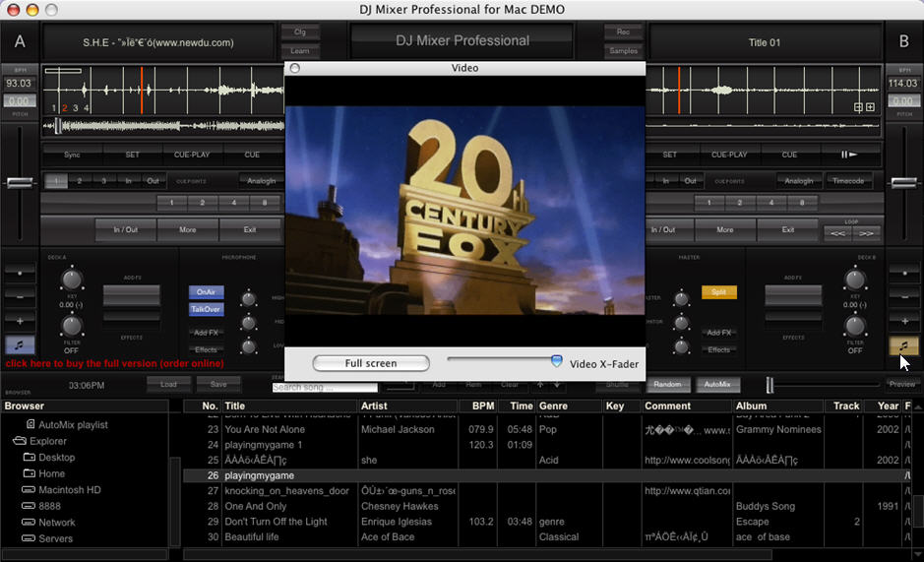Click Deck A blue music note icon

point(20,345)
